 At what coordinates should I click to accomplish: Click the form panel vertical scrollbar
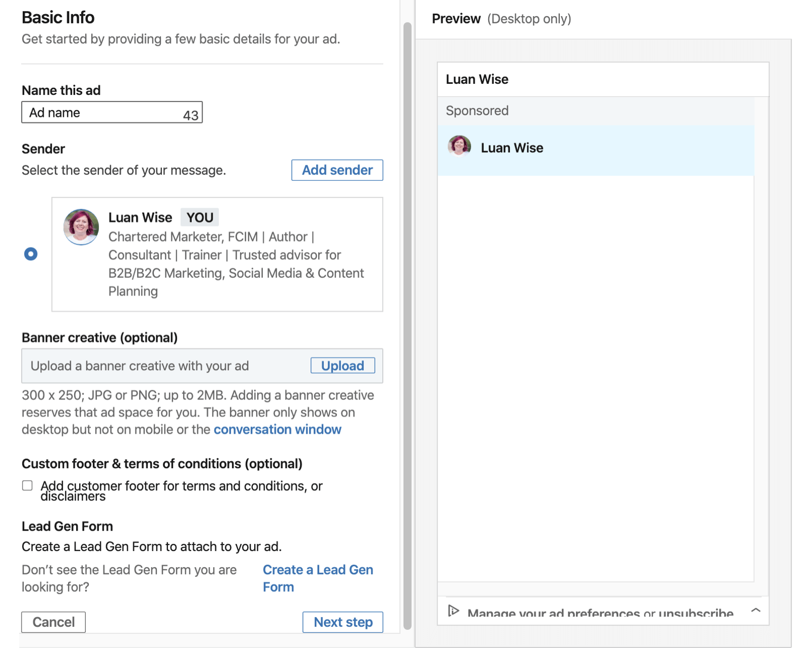coord(407,325)
